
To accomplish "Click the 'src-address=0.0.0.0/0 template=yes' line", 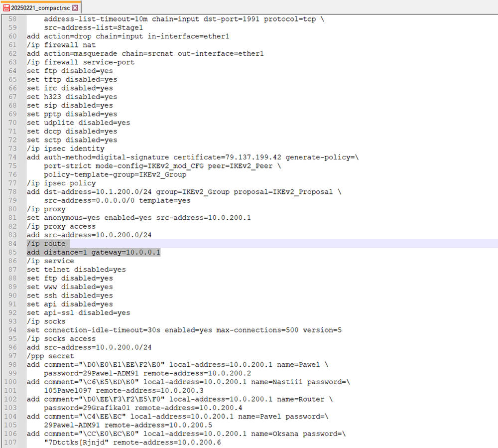I will click(x=117, y=200).
